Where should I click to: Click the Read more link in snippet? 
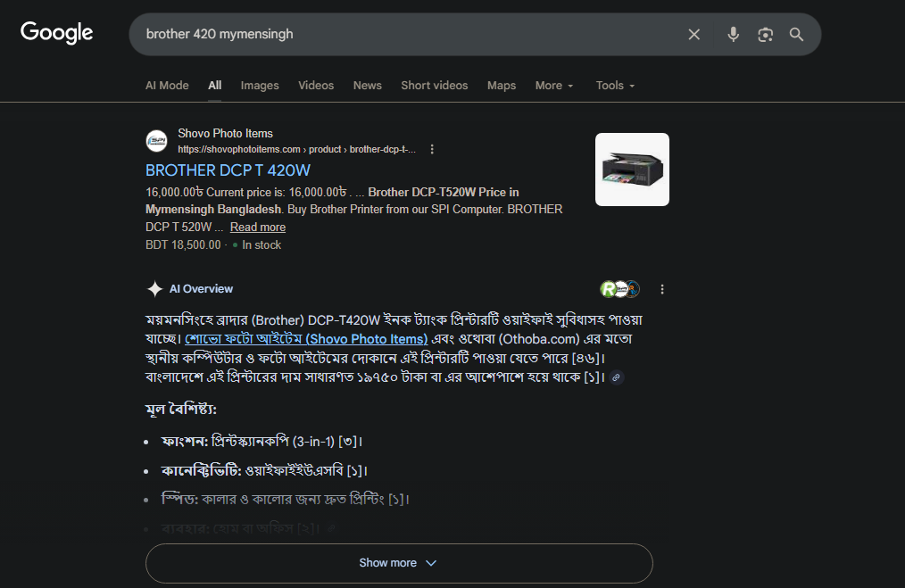(x=257, y=228)
